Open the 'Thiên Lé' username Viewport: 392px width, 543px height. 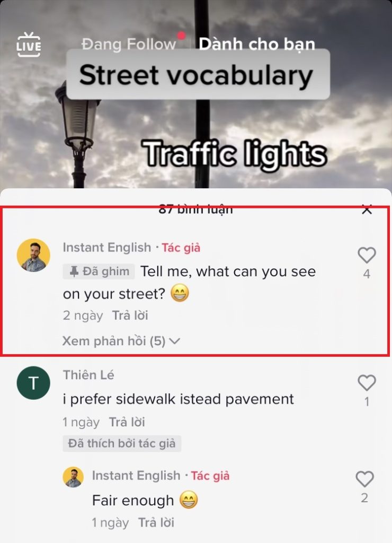(88, 375)
